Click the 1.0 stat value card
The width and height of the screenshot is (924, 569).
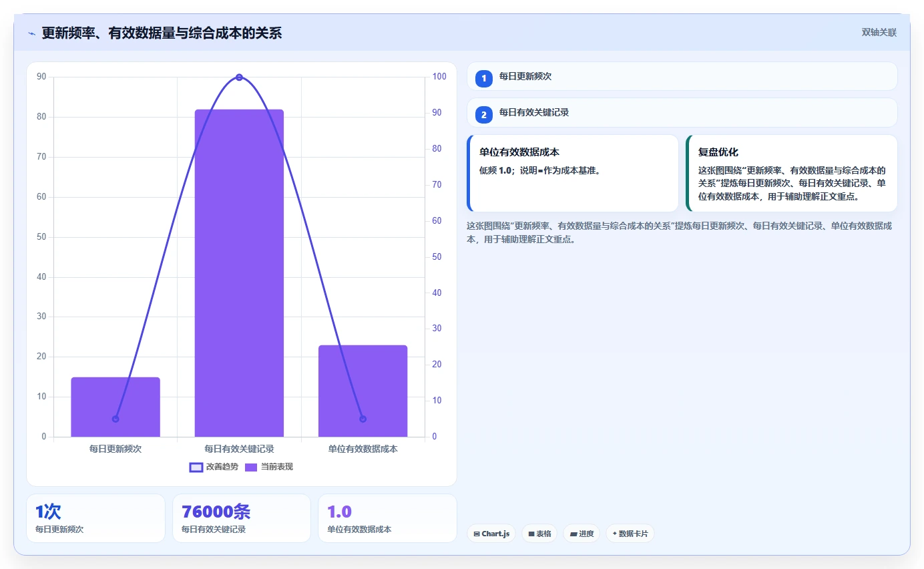coord(387,518)
